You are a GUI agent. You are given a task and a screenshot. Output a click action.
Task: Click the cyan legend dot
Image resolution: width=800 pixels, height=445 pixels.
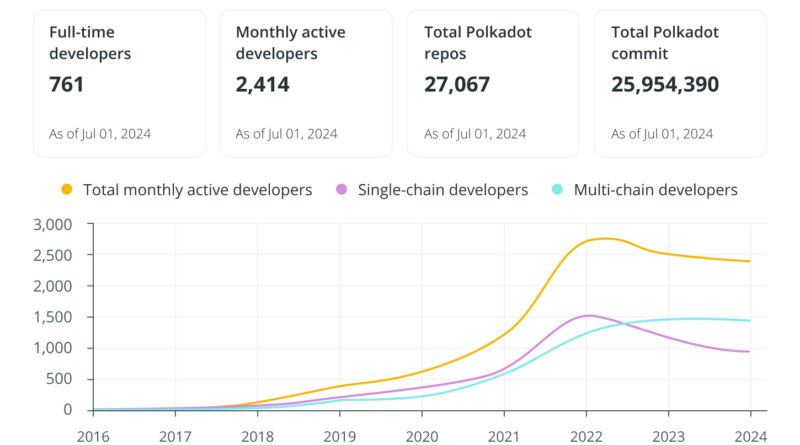point(557,189)
